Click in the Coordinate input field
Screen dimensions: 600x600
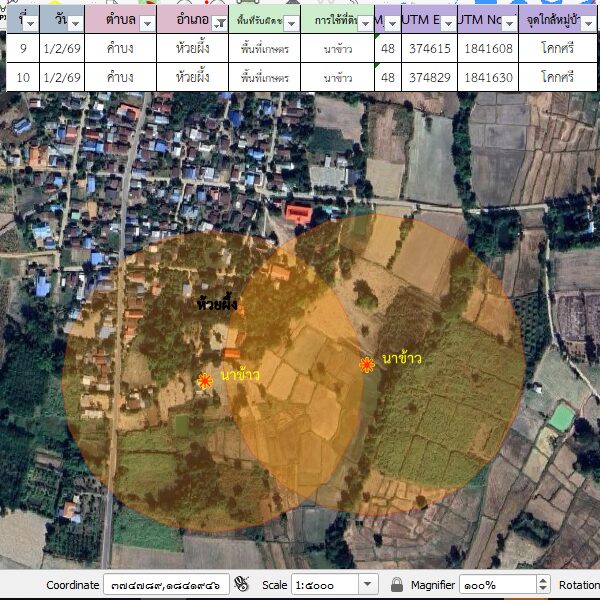click(x=165, y=584)
